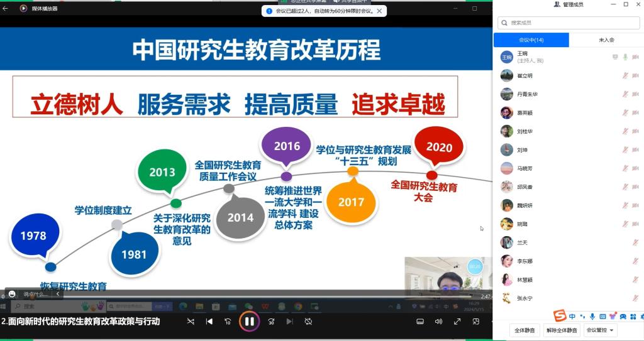
Task: Enter fullscreen in media player
Action: (x=457, y=322)
